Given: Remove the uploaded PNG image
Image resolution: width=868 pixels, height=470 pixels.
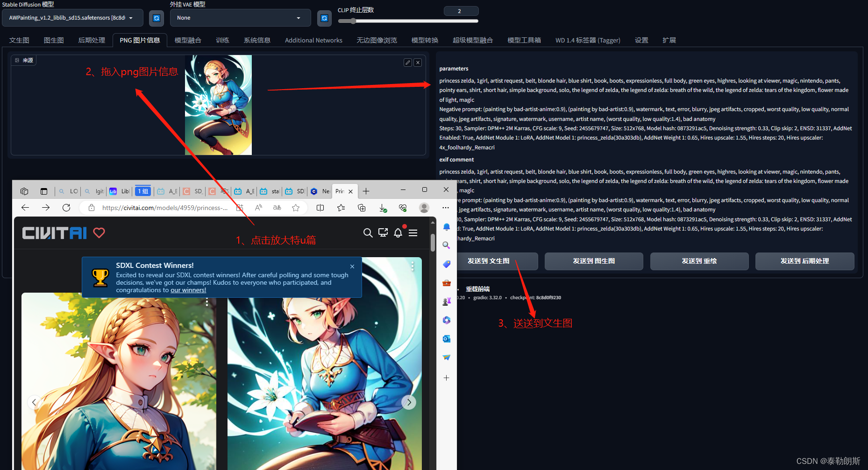Looking at the screenshot, I should [x=418, y=63].
